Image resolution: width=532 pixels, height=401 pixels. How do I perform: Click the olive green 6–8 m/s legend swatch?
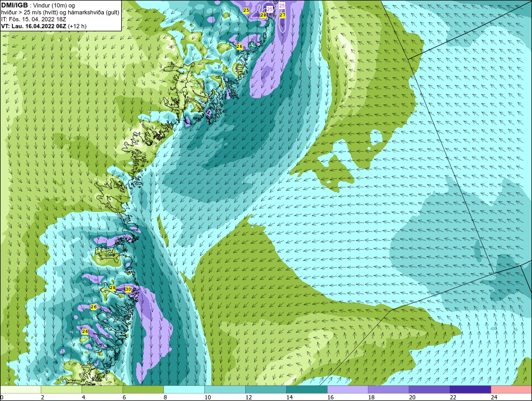(x=143, y=389)
